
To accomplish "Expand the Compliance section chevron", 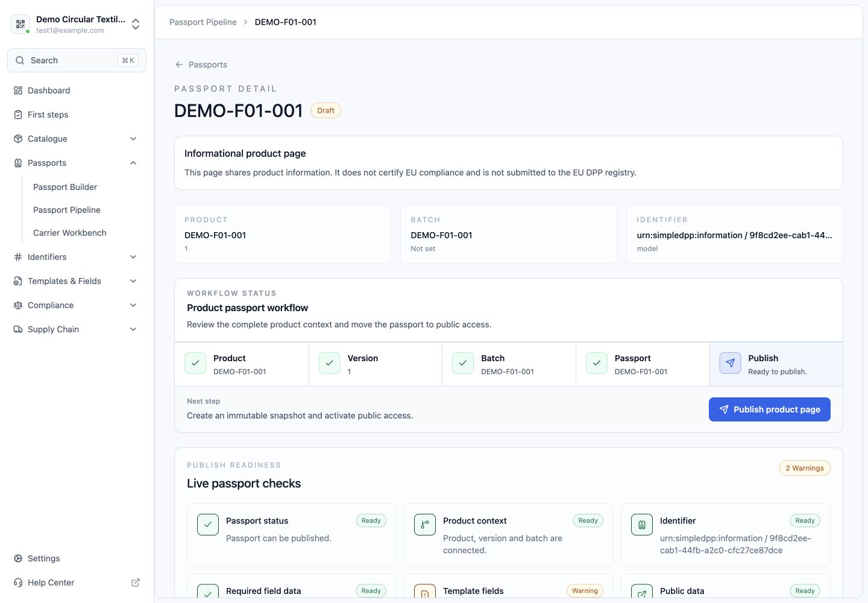I will tap(133, 305).
